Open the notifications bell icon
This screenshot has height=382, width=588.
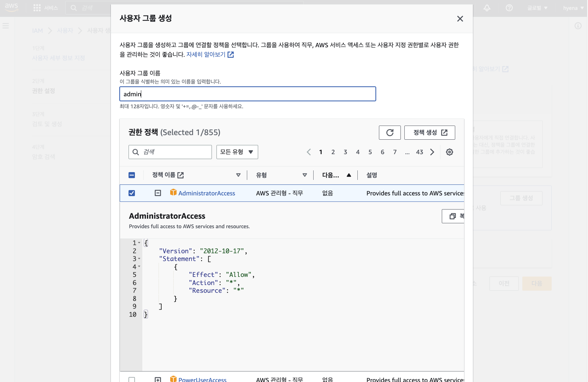[487, 8]
